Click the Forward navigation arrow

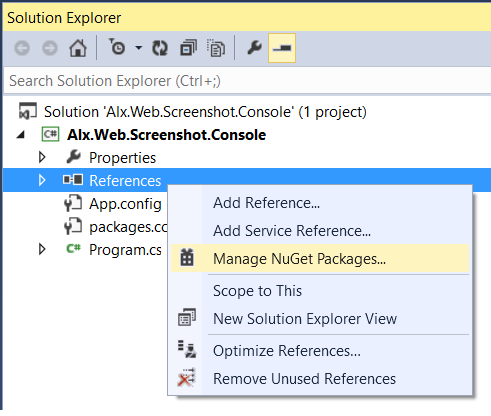pyautogui.click(x=50, y=48)
